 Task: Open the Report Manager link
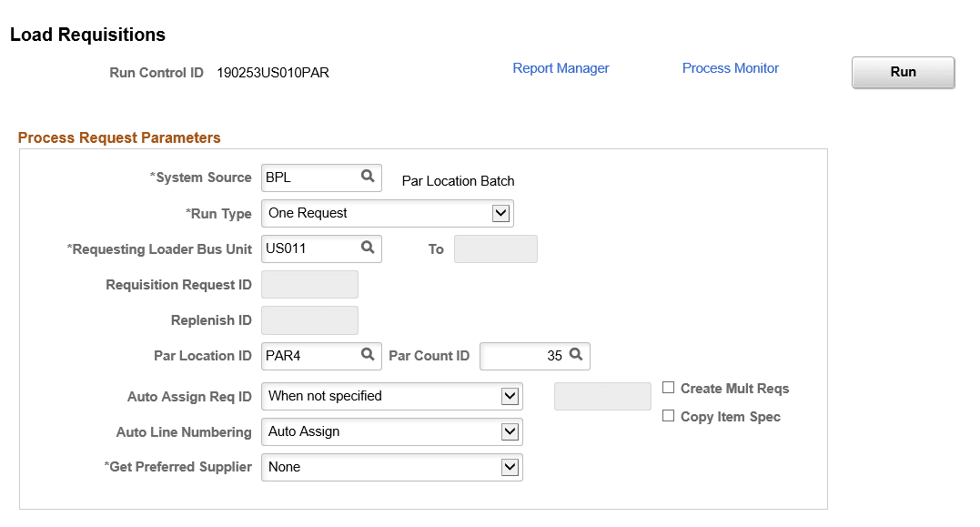[x=561, y=67]
